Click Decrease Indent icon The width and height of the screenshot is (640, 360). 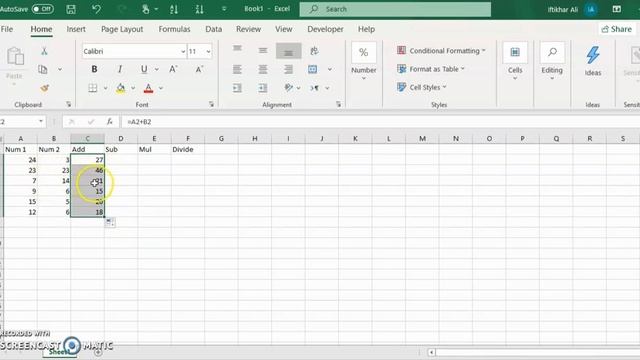point(237,88)
